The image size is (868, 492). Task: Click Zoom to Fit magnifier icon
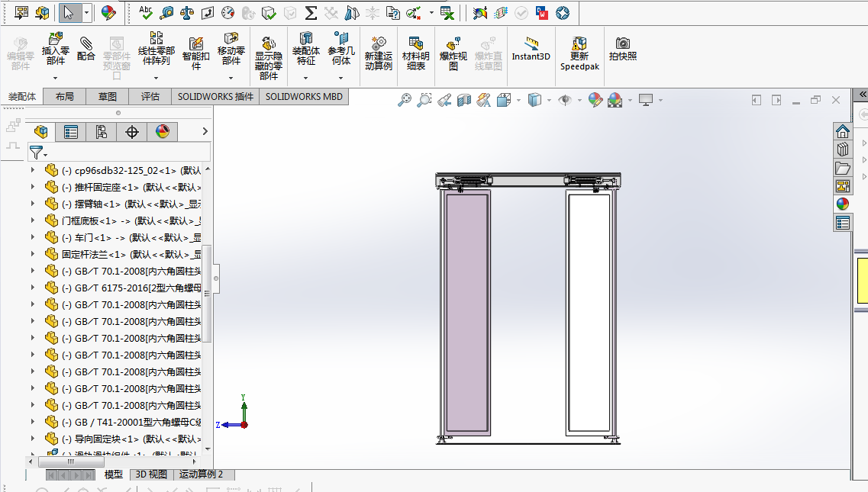point(405,100)
